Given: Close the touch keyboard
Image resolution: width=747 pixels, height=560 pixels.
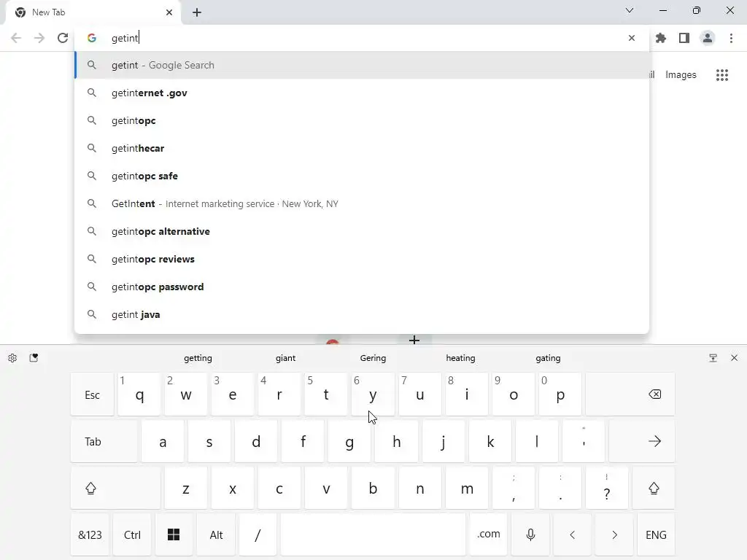Looking at the screenshot, I should (x=734, y=358).
